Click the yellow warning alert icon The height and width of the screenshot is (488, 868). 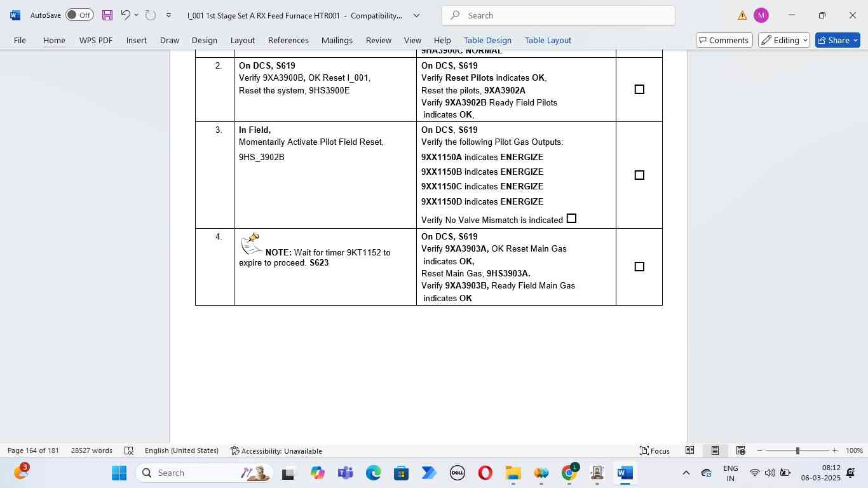(x=742, y=15)
